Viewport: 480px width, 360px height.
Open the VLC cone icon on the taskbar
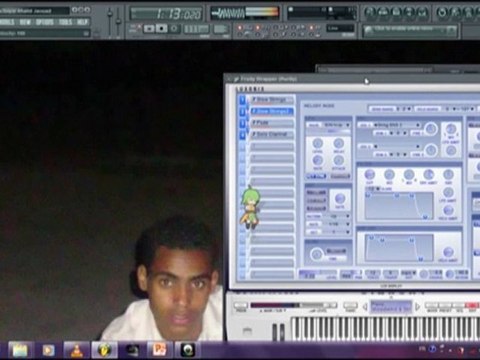click(77, 350)
